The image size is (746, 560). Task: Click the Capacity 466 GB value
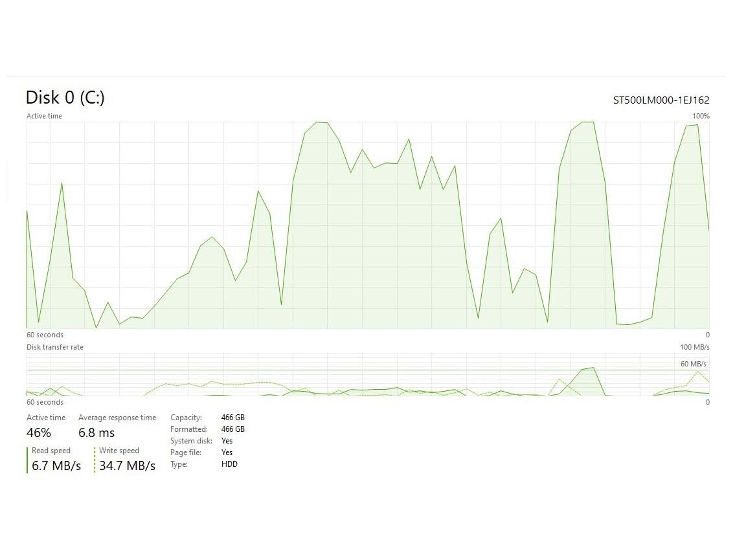(232, 418)
